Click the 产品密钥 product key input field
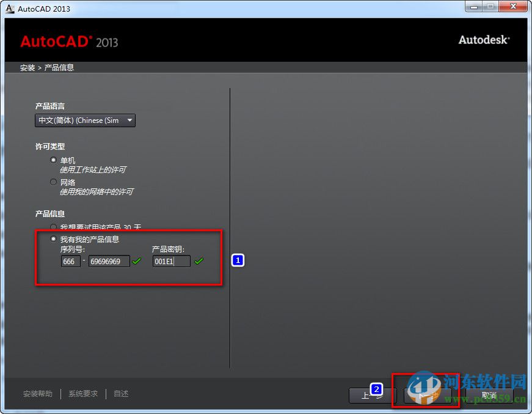Viewport: 532px width, 414px height. 171,261
